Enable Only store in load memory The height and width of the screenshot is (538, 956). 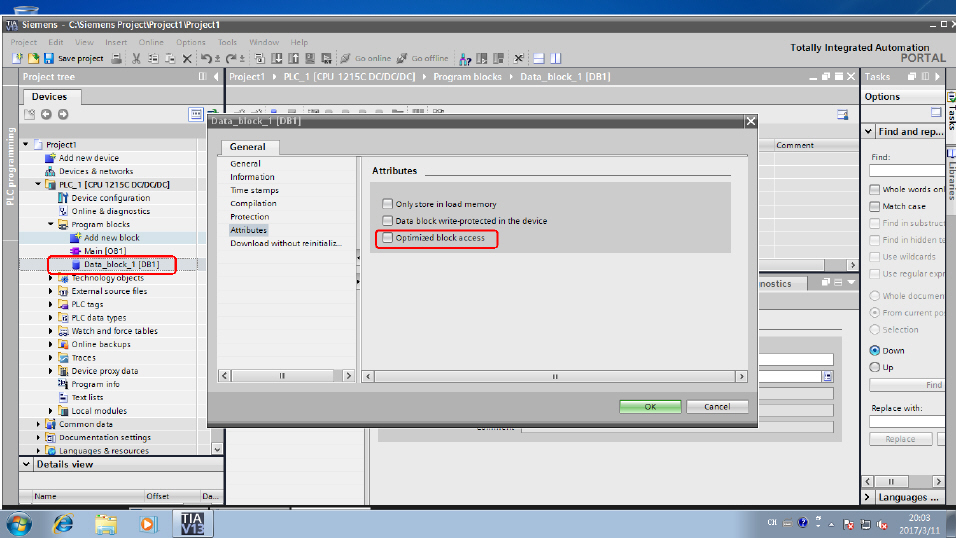[x=387, y=204]
